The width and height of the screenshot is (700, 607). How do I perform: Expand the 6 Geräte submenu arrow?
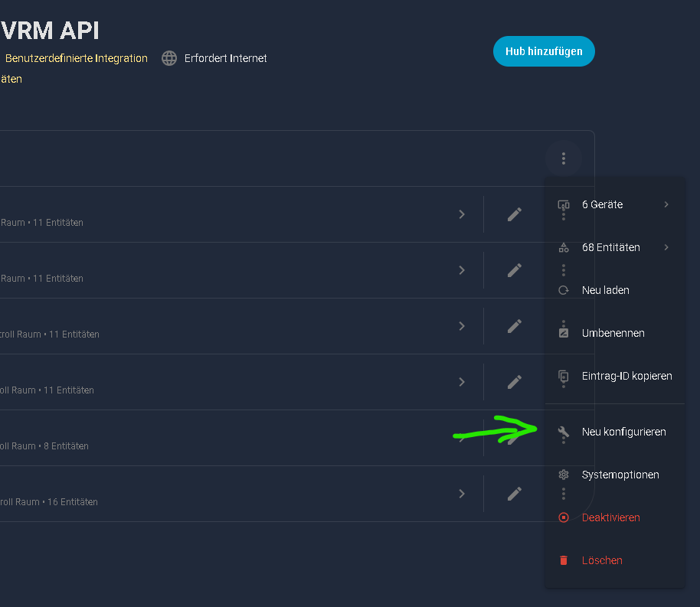[x=666, y=204]
